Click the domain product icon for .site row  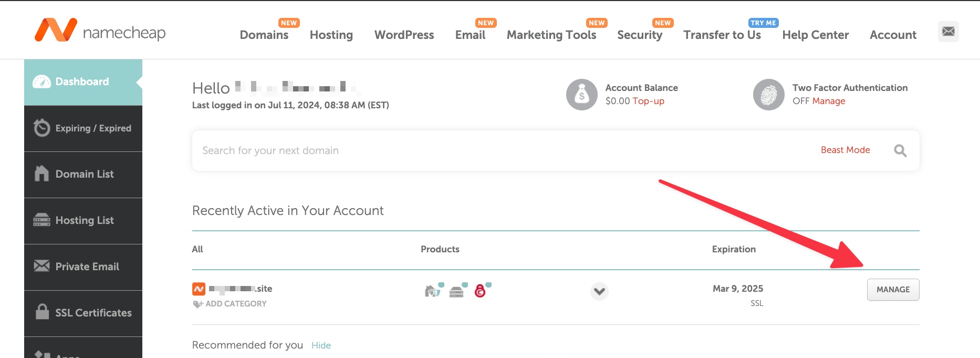point(433,290)
